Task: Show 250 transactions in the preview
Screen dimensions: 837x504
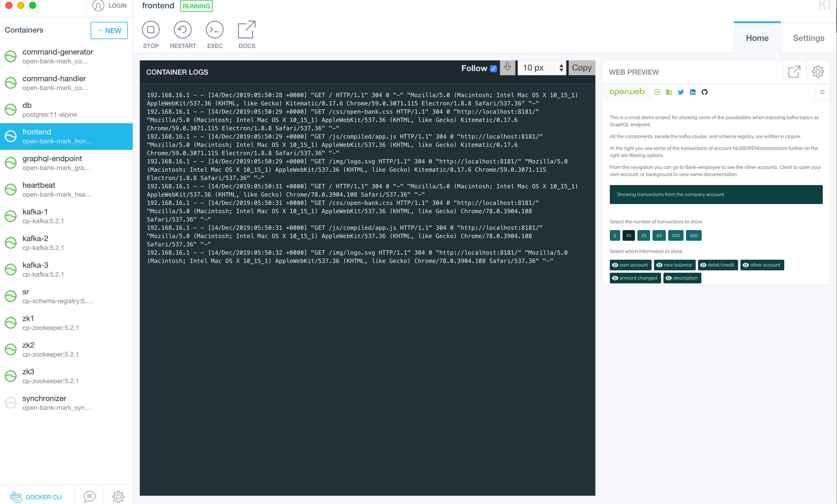Action: [x=694, y=235]
